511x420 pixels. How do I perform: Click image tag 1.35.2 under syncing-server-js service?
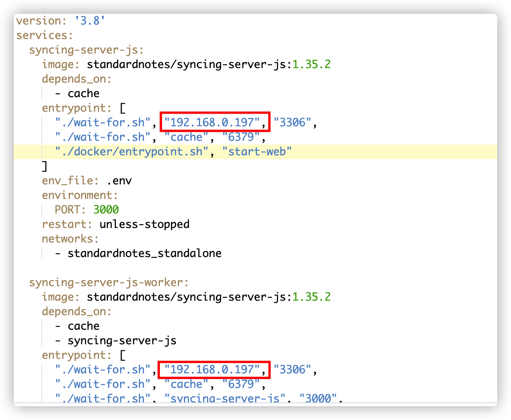pyautogui.click(x=311, y=64)
